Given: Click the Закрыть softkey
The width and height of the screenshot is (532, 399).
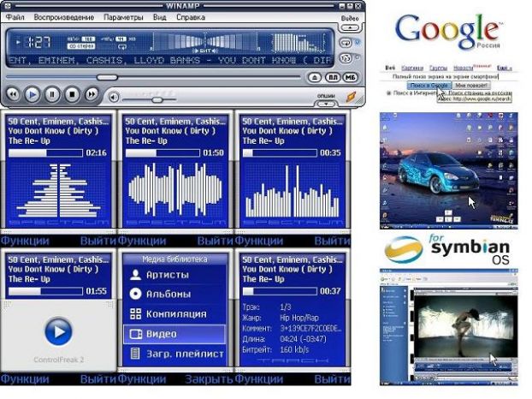Looking at the screenshot, I should pyautogui.click(x=209, y=379).
